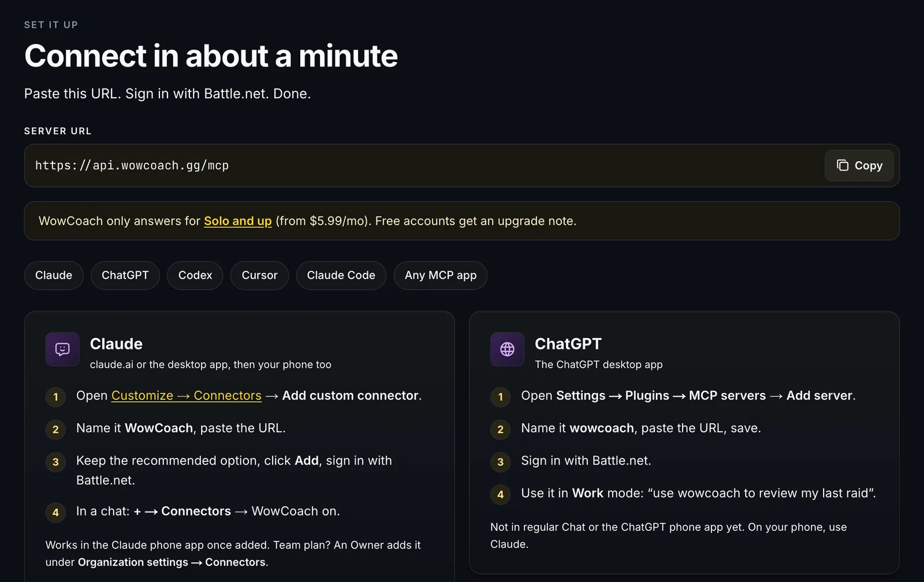This screenshot has width=924, height=582.
Task: Switch to the Codex tab
Action: pos(195,275)
